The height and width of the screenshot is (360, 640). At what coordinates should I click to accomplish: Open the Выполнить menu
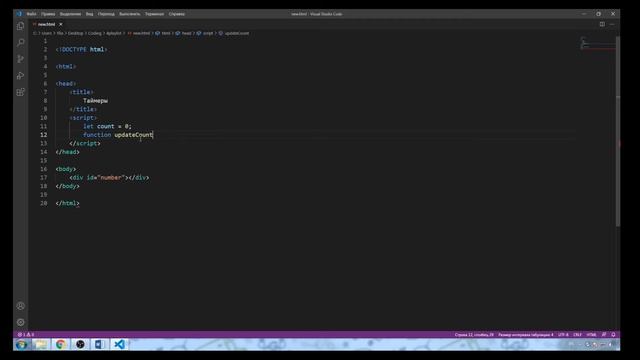[x=129, y=14]
